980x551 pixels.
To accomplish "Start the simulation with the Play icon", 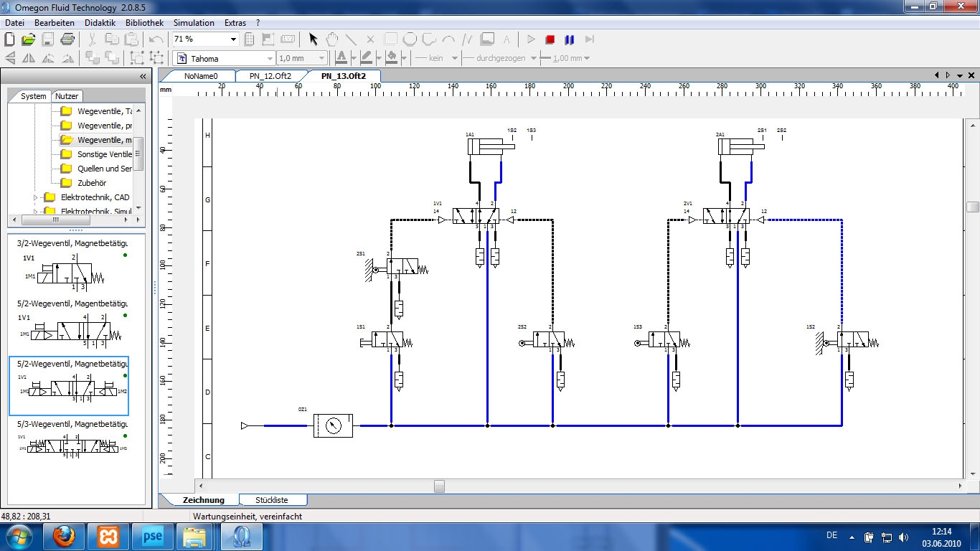I will pyautogui.click(x=531, y=39).
